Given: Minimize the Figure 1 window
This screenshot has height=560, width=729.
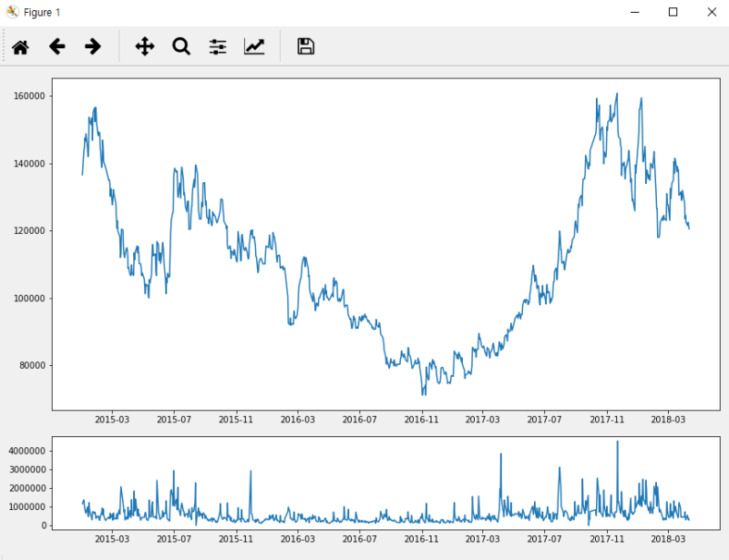Looking at the screenshot, I should pyautogui.click(x=634, y=12).
